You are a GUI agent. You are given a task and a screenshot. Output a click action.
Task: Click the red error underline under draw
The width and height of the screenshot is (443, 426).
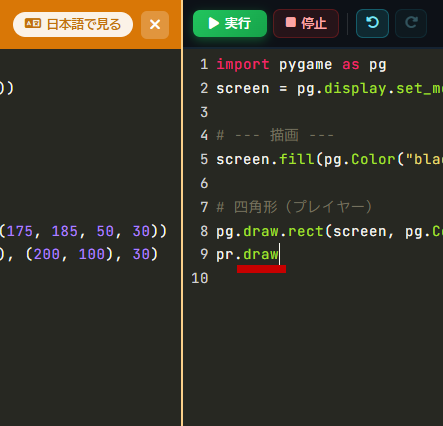(261, 269)
